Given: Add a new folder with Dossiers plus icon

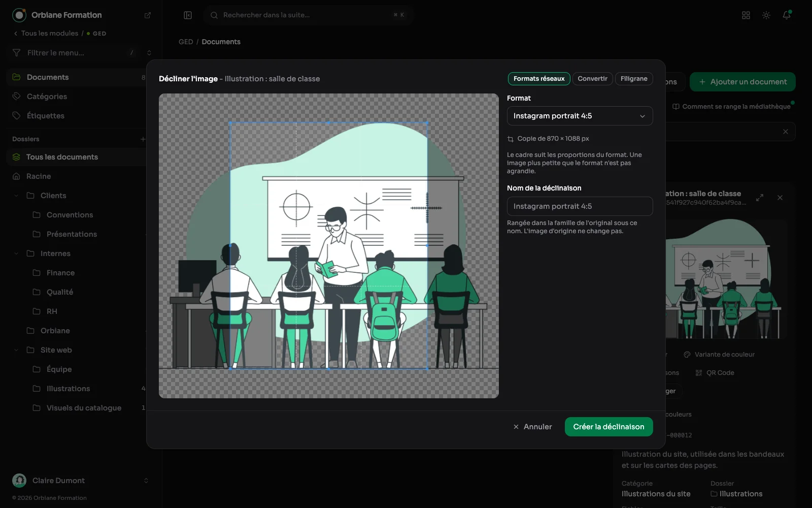Looking at the screenshot, I should click(143, 139).
